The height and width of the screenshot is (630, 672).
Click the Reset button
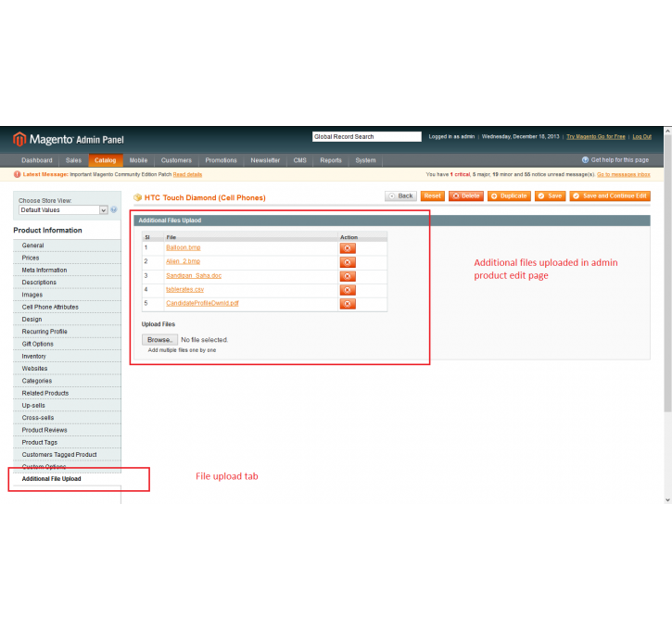coord(433,195)
